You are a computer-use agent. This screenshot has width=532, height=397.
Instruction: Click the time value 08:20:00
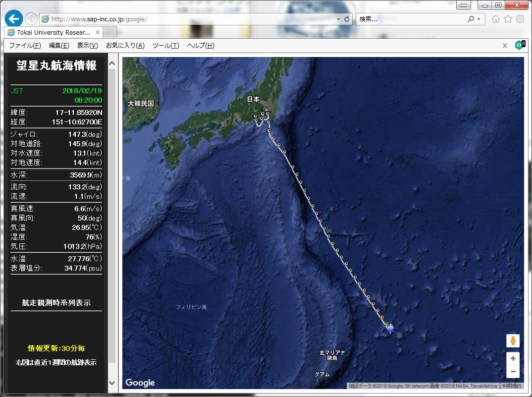click(88, 100)
